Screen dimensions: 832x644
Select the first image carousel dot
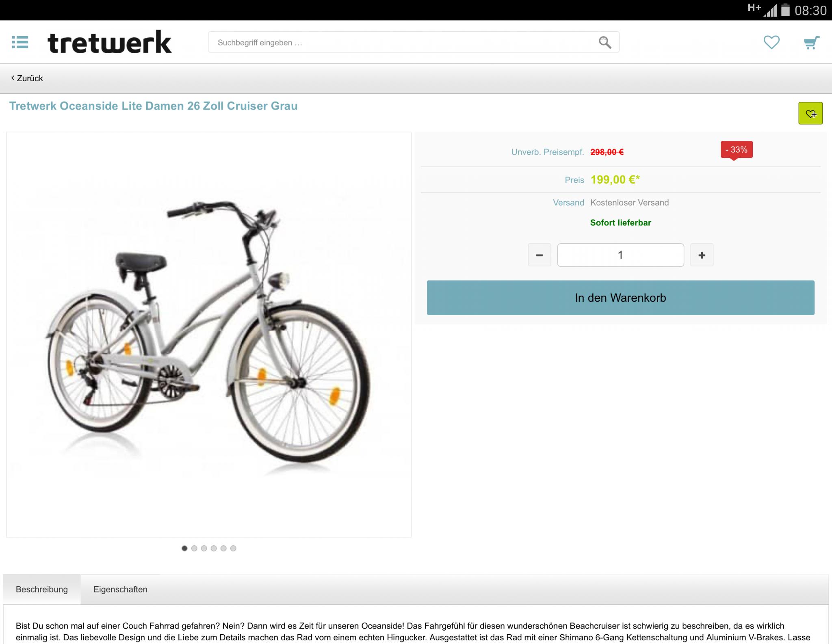[x=184, y=548]
